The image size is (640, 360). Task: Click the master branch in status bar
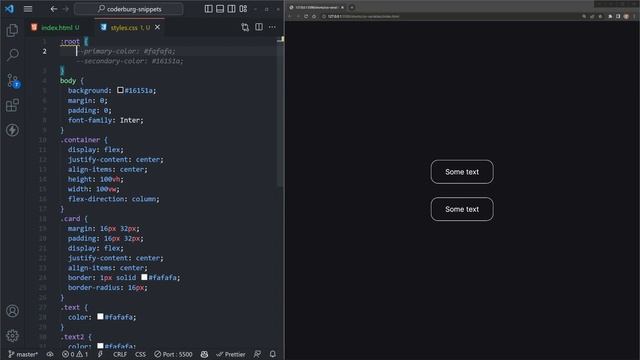coord(23,354)
